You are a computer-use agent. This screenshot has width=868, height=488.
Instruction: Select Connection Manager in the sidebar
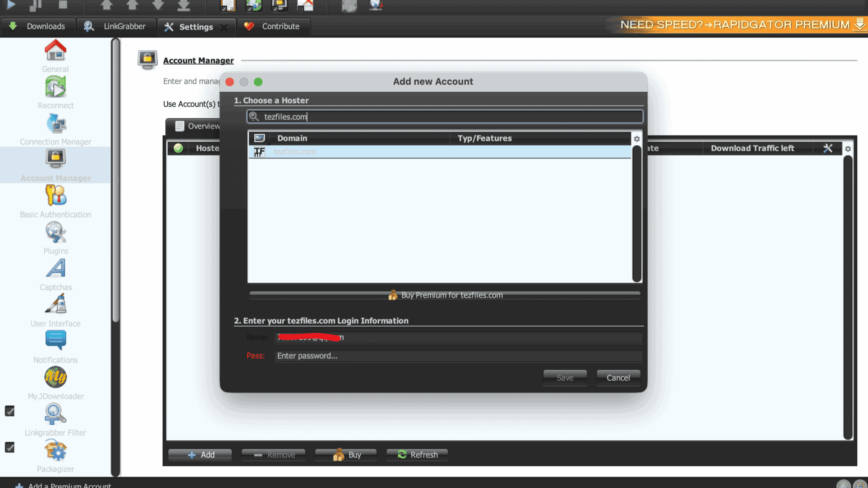tap(56, 129)
